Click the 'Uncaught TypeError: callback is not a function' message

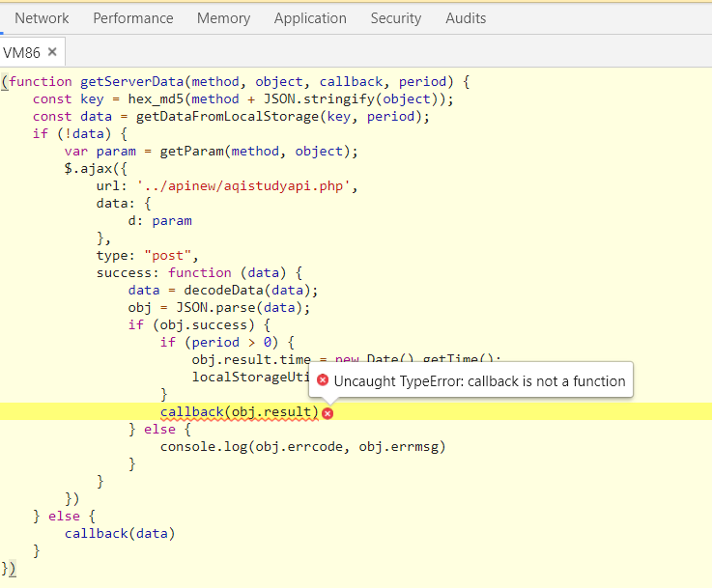point(479,381)
